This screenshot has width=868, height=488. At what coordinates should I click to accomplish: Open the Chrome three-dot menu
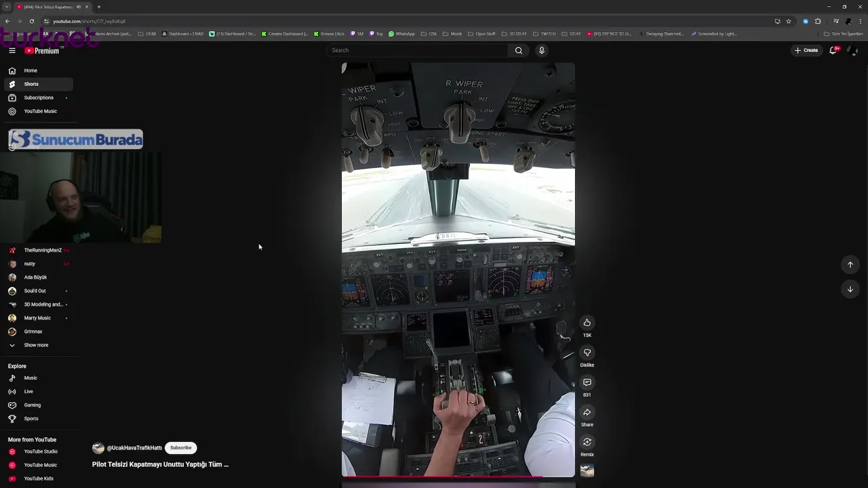click(x=861, y=21)
